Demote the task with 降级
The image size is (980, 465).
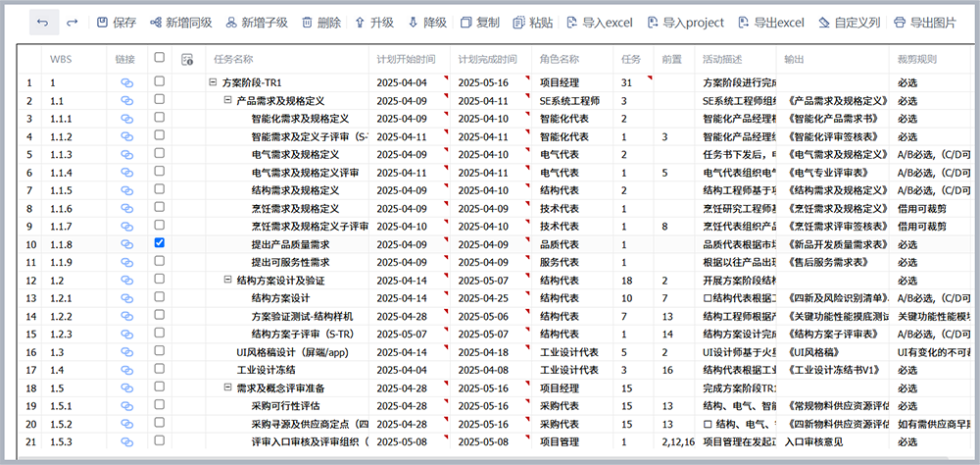click(427, 24)
